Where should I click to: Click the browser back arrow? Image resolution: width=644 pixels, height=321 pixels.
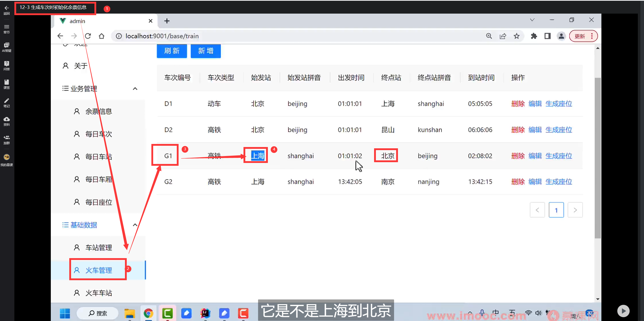pyautogui.click(x=60, y=36)
